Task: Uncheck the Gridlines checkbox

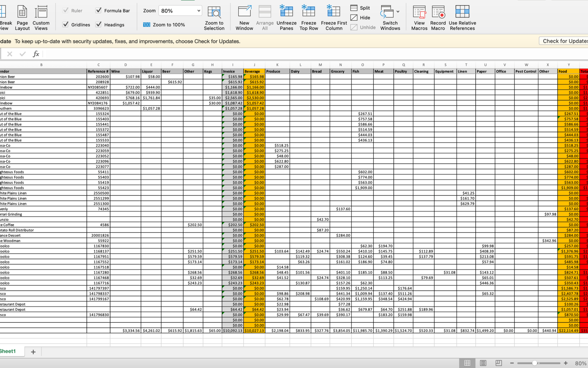Action: click(65, 24)
